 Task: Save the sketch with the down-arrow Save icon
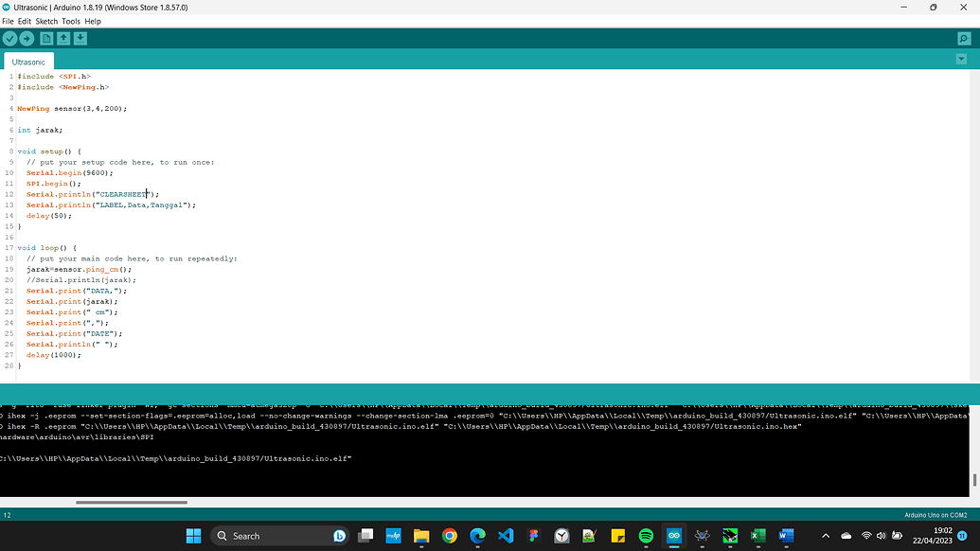80,38
